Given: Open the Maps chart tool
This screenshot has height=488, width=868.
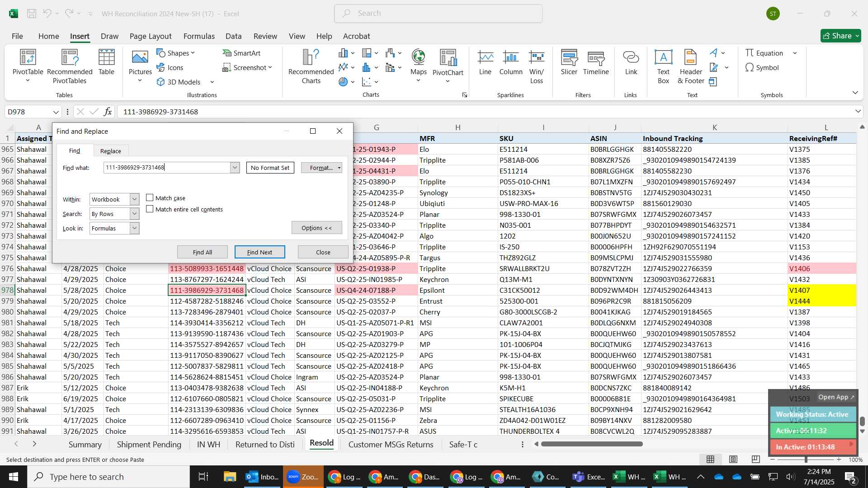Looking at the screenshot, I should [x=418, y=66].
